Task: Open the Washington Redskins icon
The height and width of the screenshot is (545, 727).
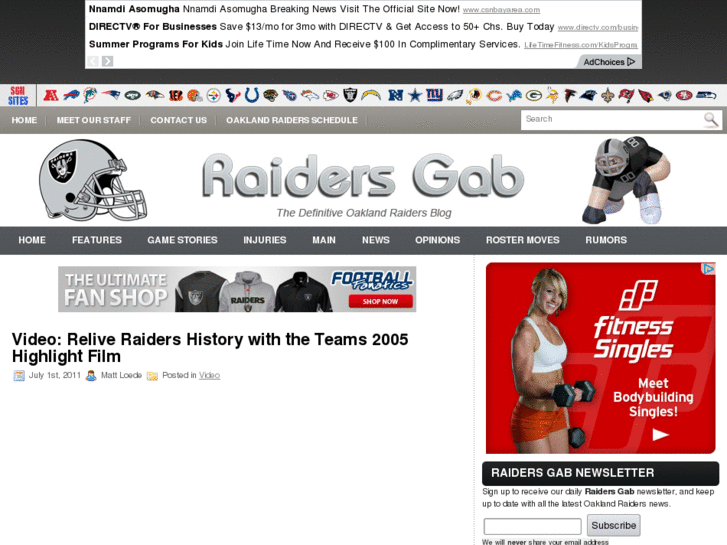Action: click(x=474, y=96)
